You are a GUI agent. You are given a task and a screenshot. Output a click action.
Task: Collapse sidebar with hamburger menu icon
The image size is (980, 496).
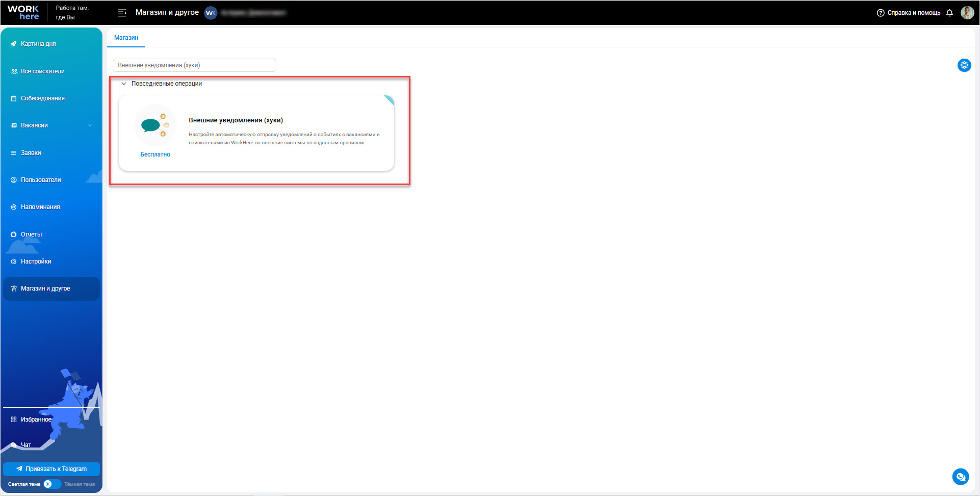[x=122, y=13]
